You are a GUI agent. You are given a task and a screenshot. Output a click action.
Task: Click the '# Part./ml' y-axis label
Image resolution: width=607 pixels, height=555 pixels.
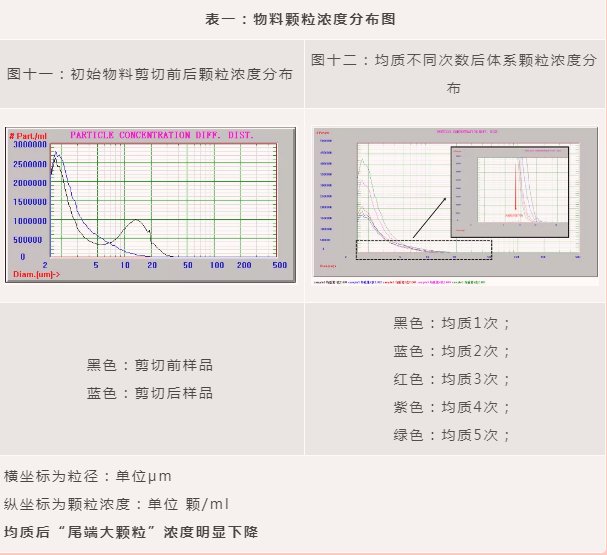coord(28,134)
